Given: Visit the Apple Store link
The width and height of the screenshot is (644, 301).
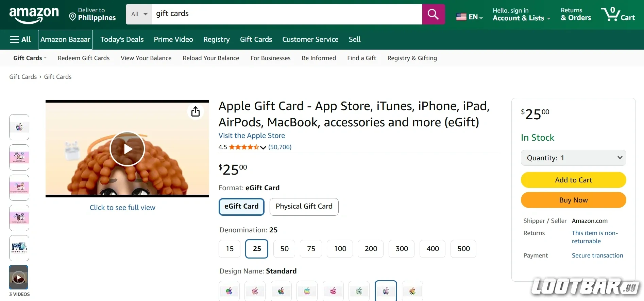Looking at the screenshot, I should click(x=251, y=135).
